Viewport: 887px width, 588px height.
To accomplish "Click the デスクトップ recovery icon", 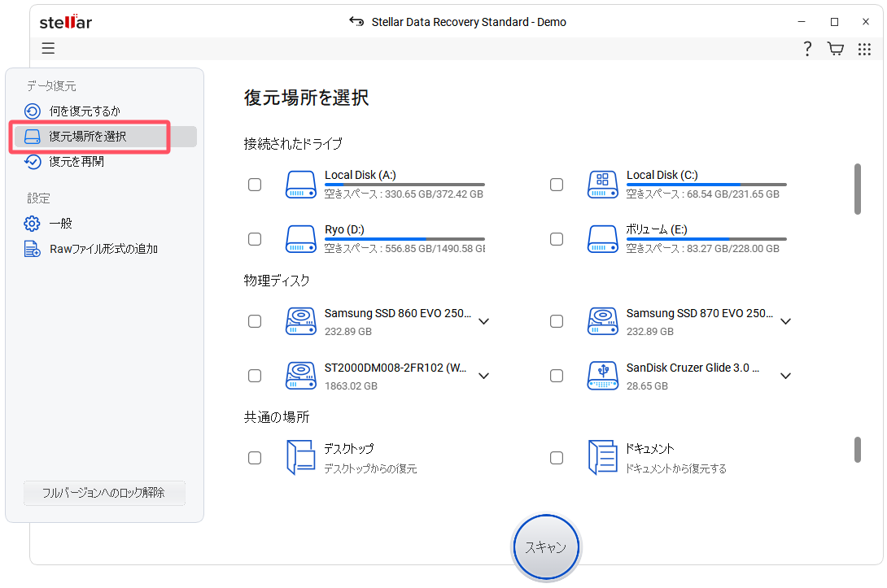I will click(301, 457).
